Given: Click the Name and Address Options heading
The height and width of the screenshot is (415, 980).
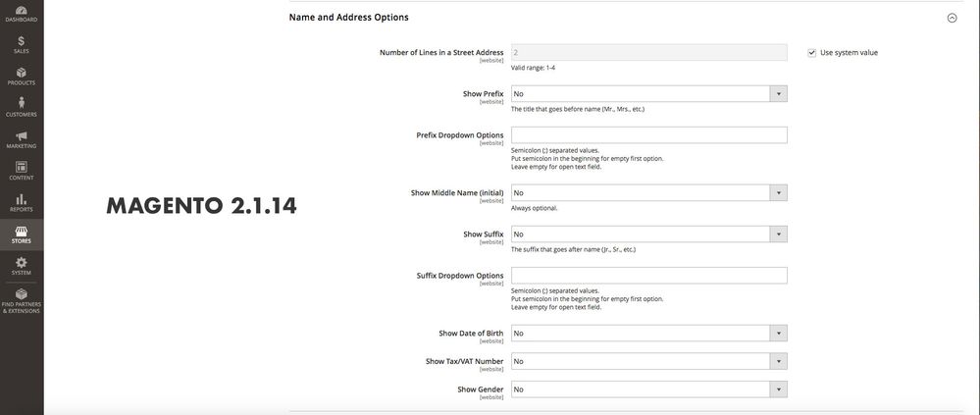Looking at the screenshot, I should 349,18.
